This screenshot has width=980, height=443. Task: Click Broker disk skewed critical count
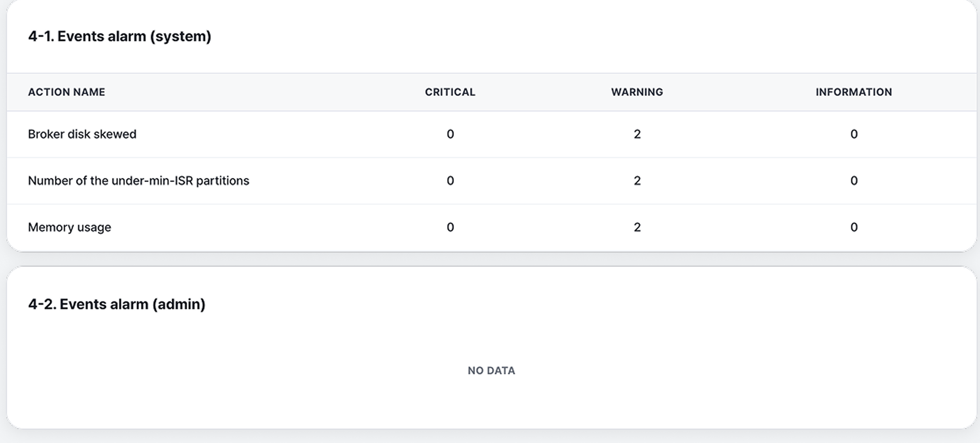(450, 134)
